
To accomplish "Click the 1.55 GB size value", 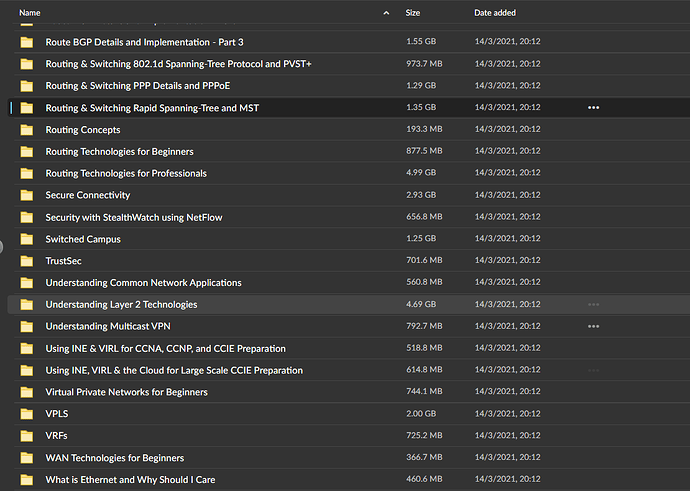I will click(421, 41).
